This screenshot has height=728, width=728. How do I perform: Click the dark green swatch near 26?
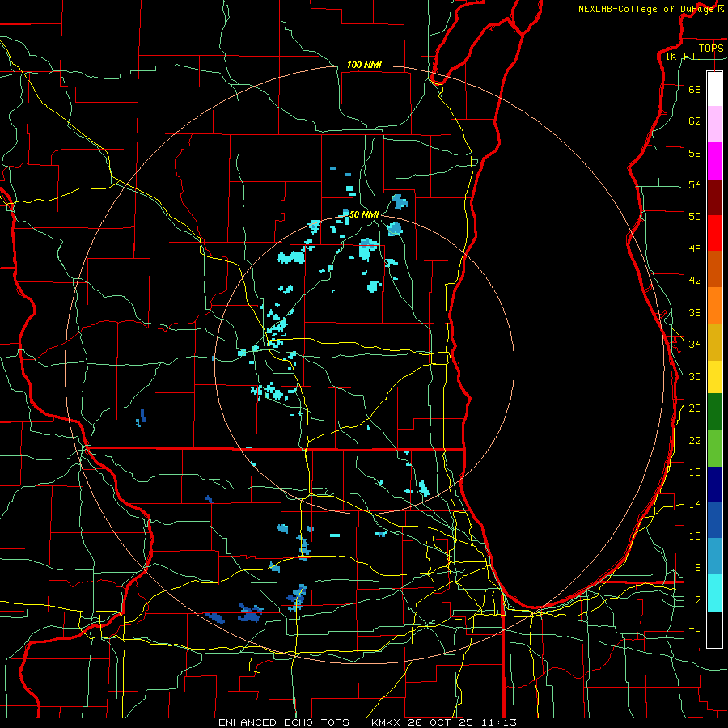click(714, 412)
